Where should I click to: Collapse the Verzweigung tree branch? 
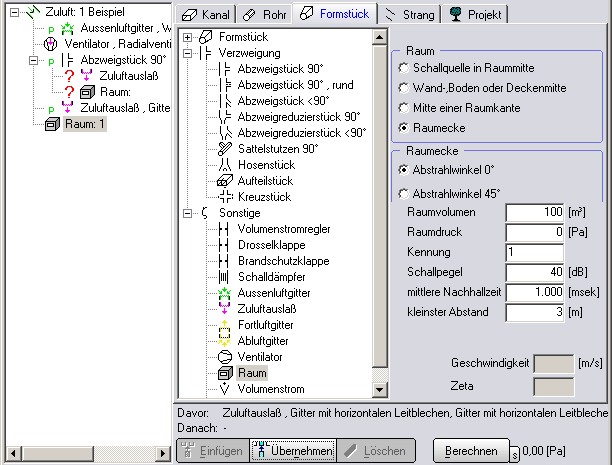[x=188, y=53]
